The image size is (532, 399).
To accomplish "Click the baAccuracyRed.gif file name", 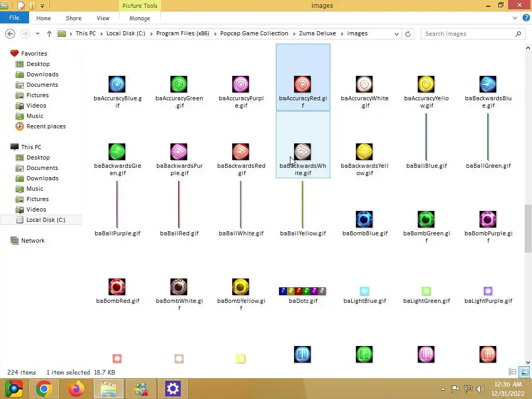I will pos(303,102).
